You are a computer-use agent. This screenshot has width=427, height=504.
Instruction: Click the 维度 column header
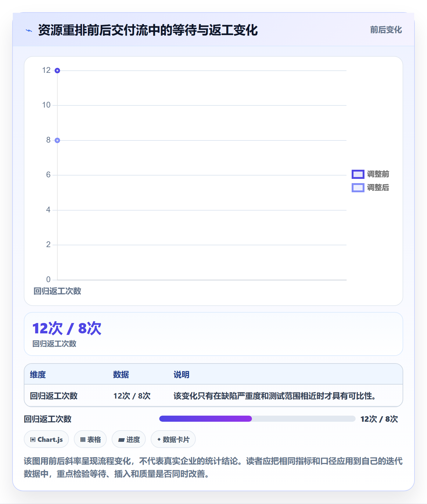pyautogui.click(x=38, y=374)
